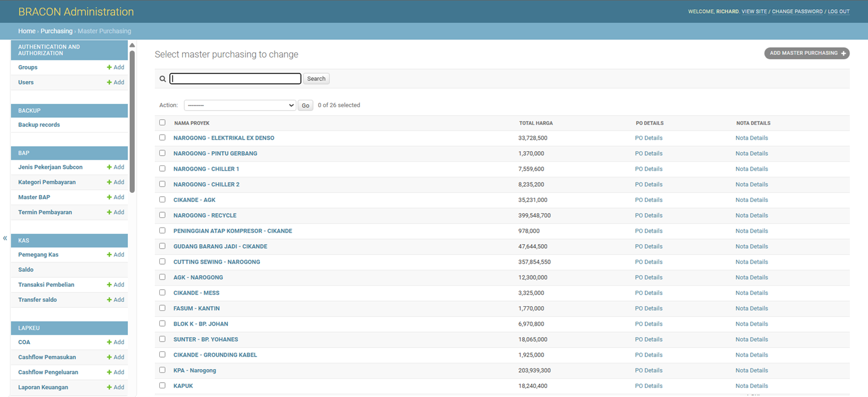The height and width of the screenshot is (397, 868).
Task: Click the sidebar vertical scrollbar
Action: [132, 121]
